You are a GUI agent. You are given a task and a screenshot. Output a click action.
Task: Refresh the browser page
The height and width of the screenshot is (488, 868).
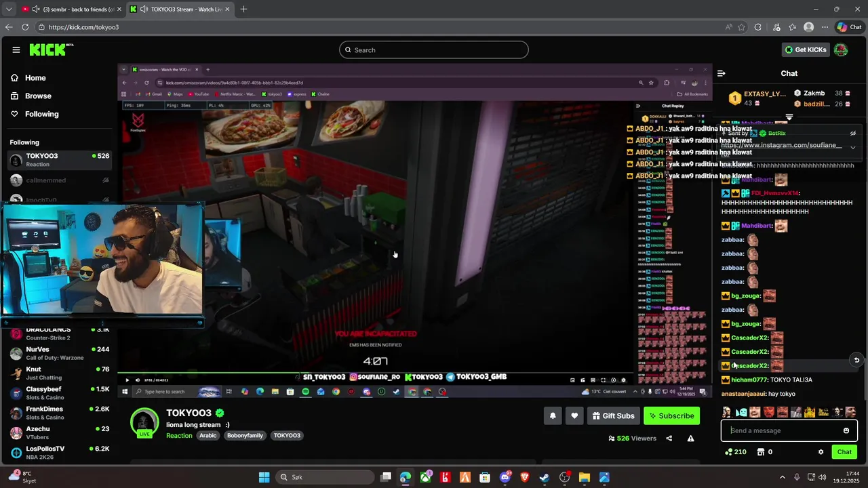pyautogui.click(x=25, y=27)
